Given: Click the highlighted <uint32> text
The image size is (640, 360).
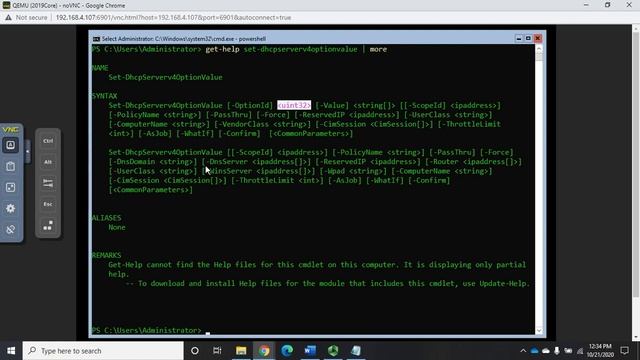Looking at the screenshot, I should (x=294, y=105).
